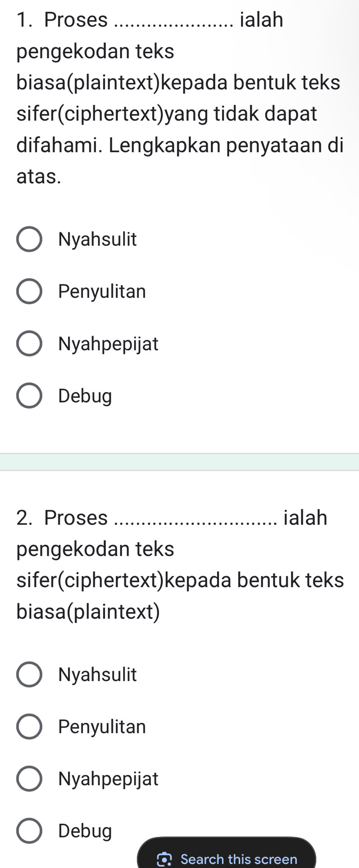Click the Debug label under question 1
359x868 pixels.
pyautogui.click(x=84, y=396)
